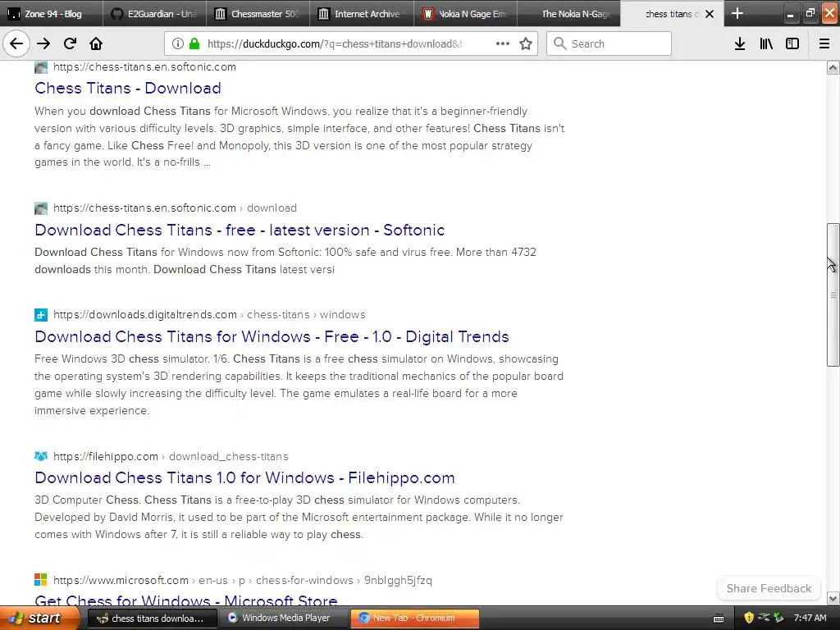Viewport: 840px width, 630px height.
Task: Switch to Windows Media Player taskbar item
Action: [x=284, y=619]
